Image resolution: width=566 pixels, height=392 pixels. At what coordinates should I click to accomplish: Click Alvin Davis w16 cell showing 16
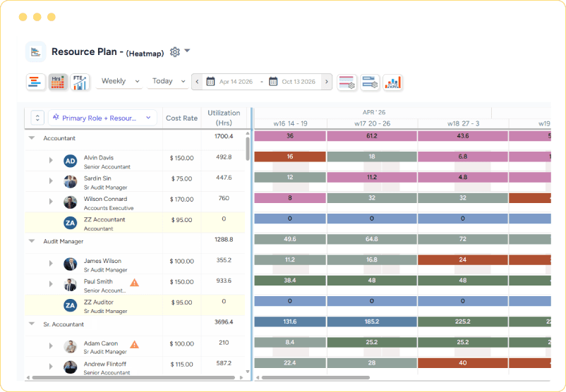(290, 157)
